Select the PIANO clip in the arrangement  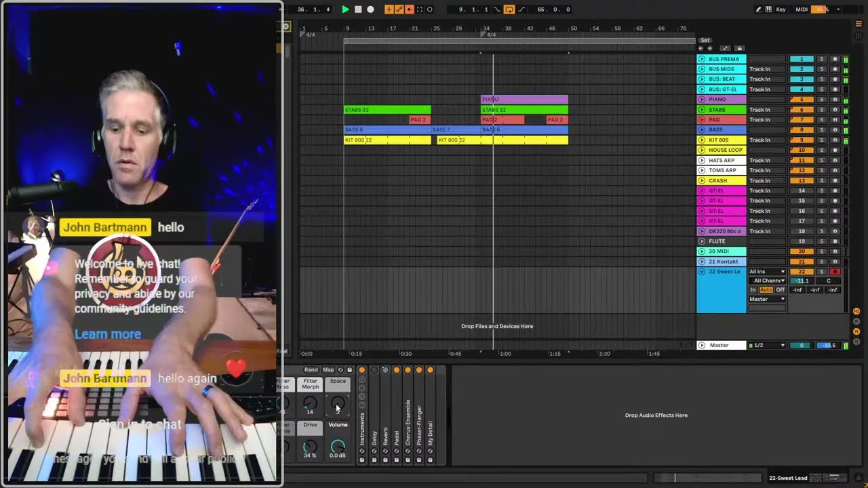524,100
